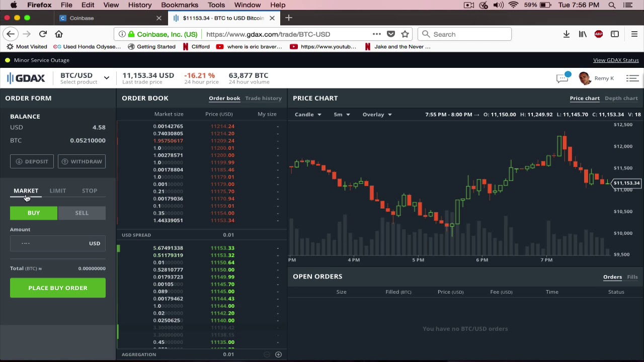Viewport: 644px width, 362px height.
Task: Click the Adblock Plus extension icon
Action: pyautogui.click(x=599, y=34)
